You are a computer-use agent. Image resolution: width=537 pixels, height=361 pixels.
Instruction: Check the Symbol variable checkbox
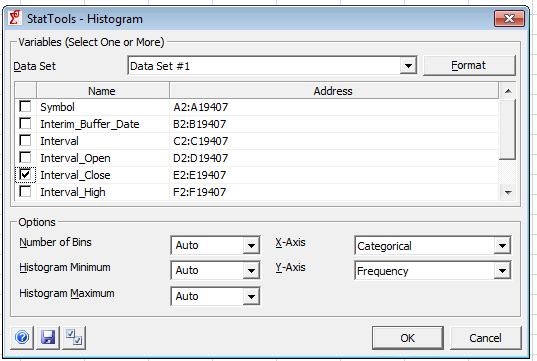click(25, 106)
